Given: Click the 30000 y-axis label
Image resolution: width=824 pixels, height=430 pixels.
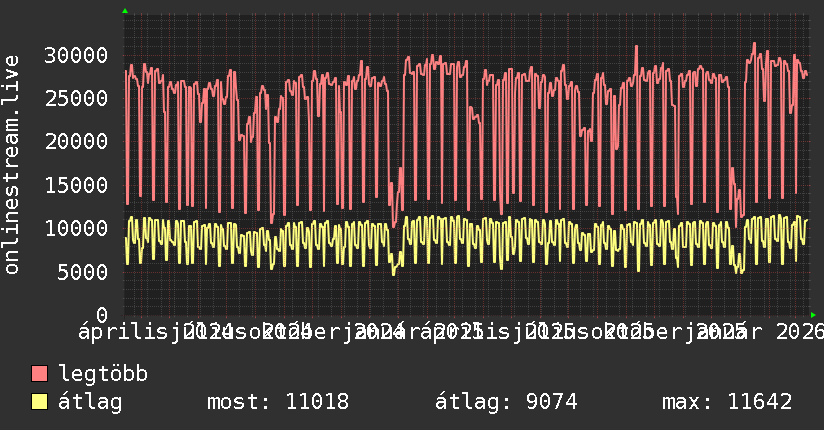Looking at the screenshot, I should click(76, 55).
